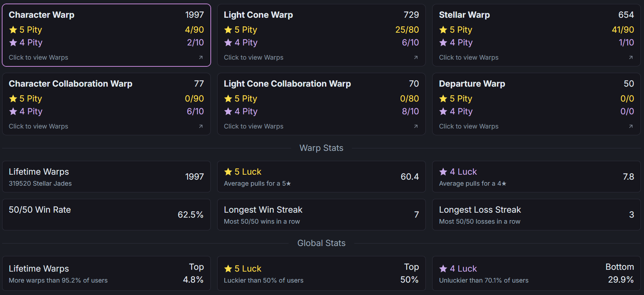Select the Stellar Warp banner title
Screen dimensions: 644x295
point(464,15)
